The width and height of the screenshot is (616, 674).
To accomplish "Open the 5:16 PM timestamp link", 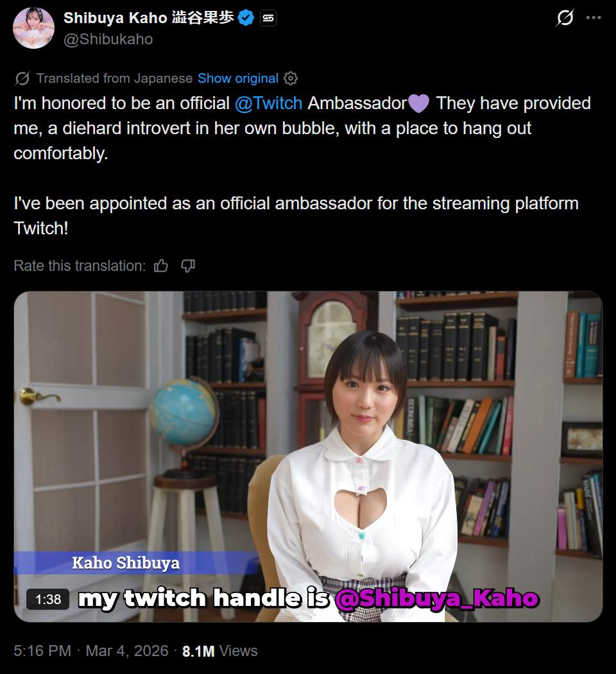I will click(x=42, y=651).
